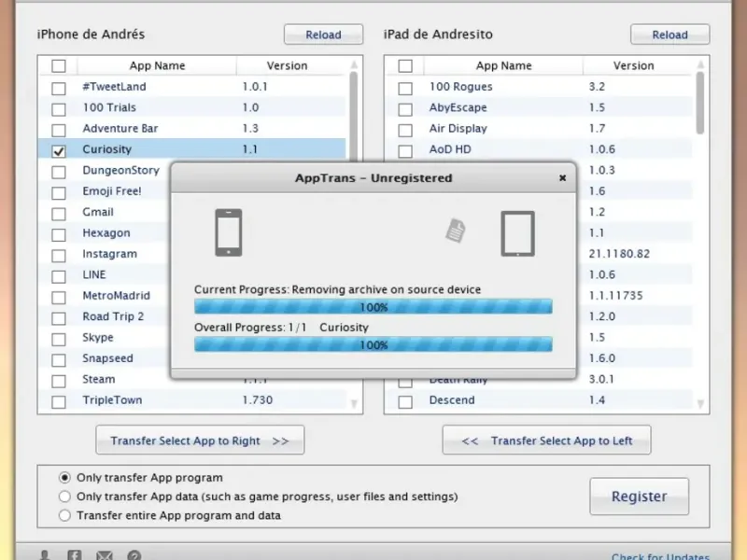Toggle the select-all checkbox in the iPhone app list

coord(59,65)
